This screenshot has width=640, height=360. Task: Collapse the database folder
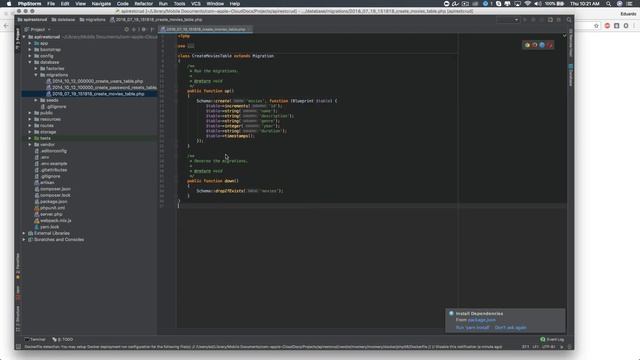(x=30, y=62)
